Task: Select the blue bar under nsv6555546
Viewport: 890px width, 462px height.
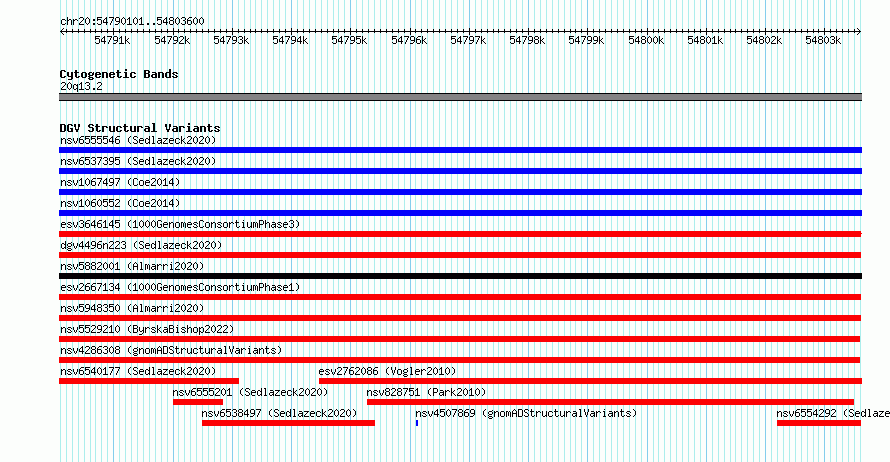Action: coord(460,150)
